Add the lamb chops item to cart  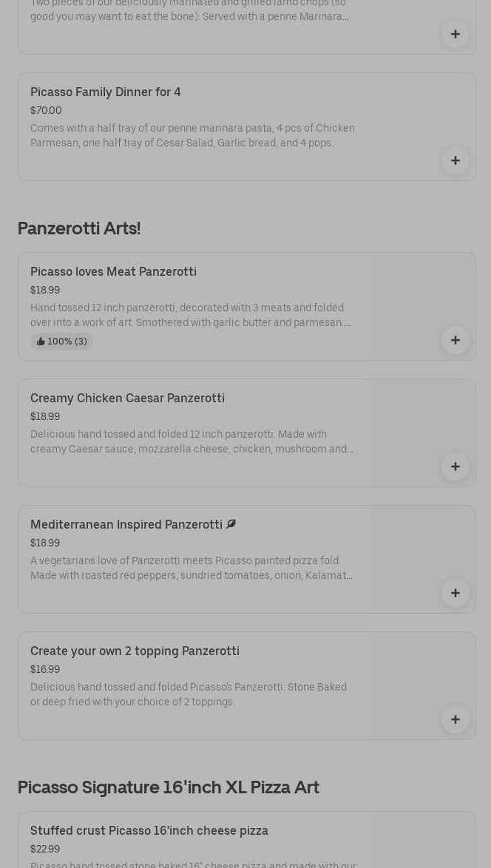point(456,34)
